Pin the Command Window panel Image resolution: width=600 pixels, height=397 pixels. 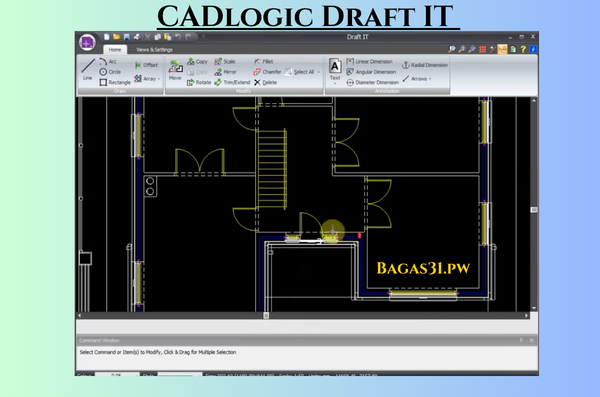pos(521,340)
